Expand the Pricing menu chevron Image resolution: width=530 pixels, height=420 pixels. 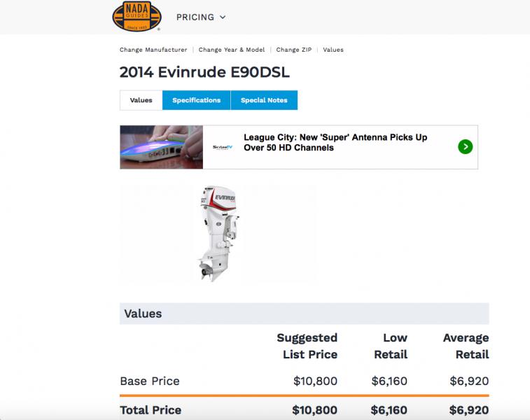point(223,17)
